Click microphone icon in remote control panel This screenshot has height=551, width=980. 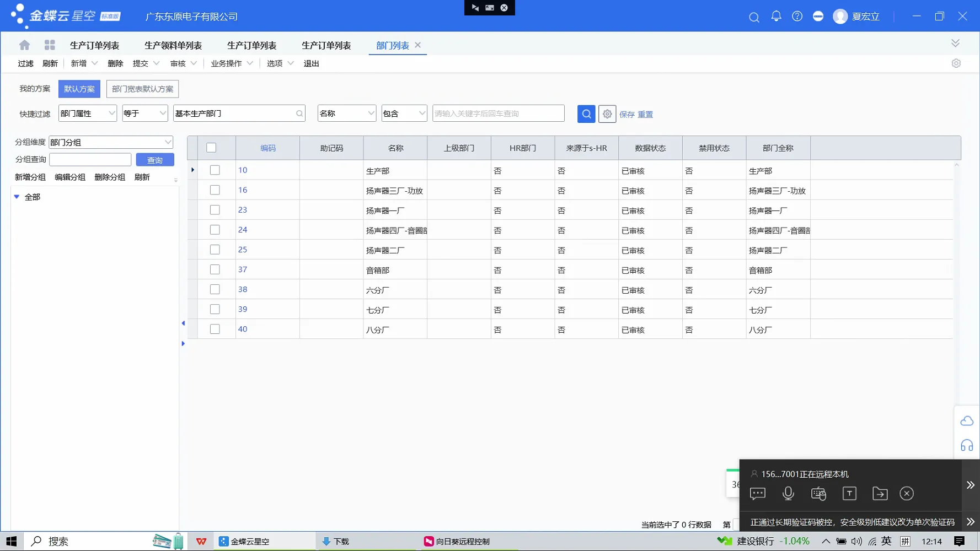point(788,494)
